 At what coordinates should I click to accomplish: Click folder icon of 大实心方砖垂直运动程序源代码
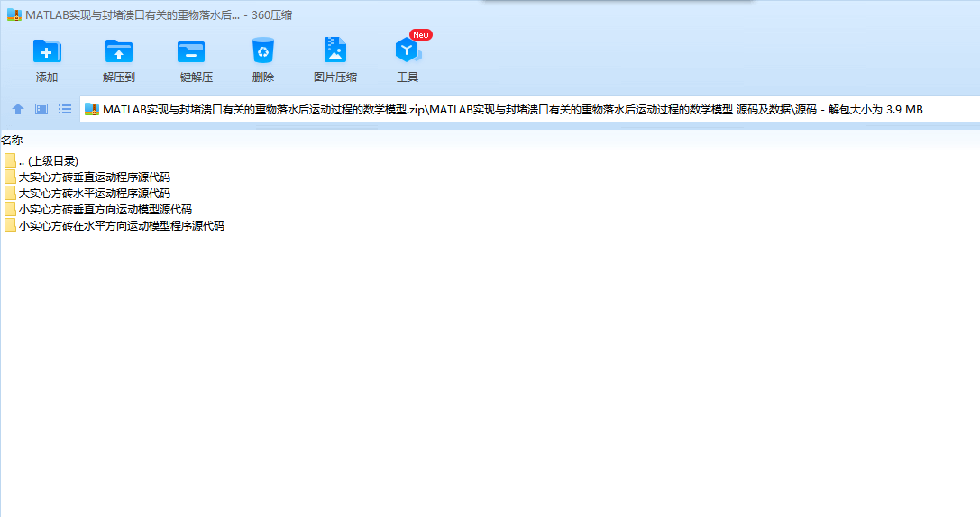pyautogui.click(x=10, y=177)
